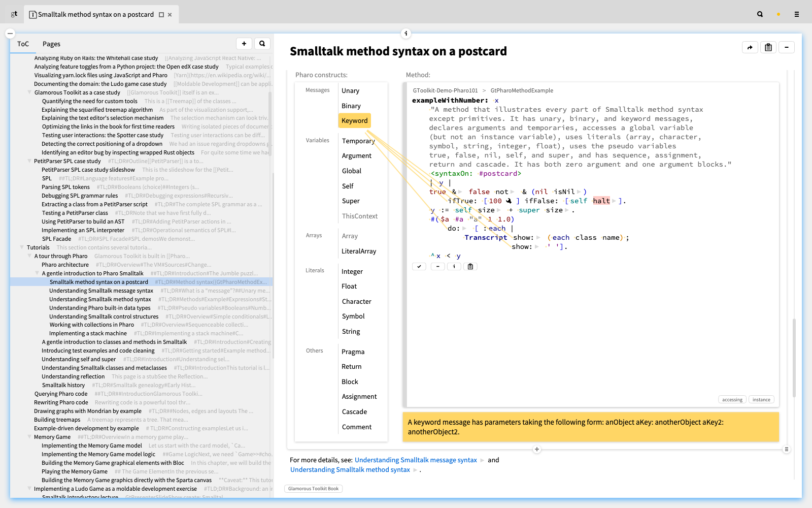Open Understanding Smalltalk method syntax link

point(350,470)
